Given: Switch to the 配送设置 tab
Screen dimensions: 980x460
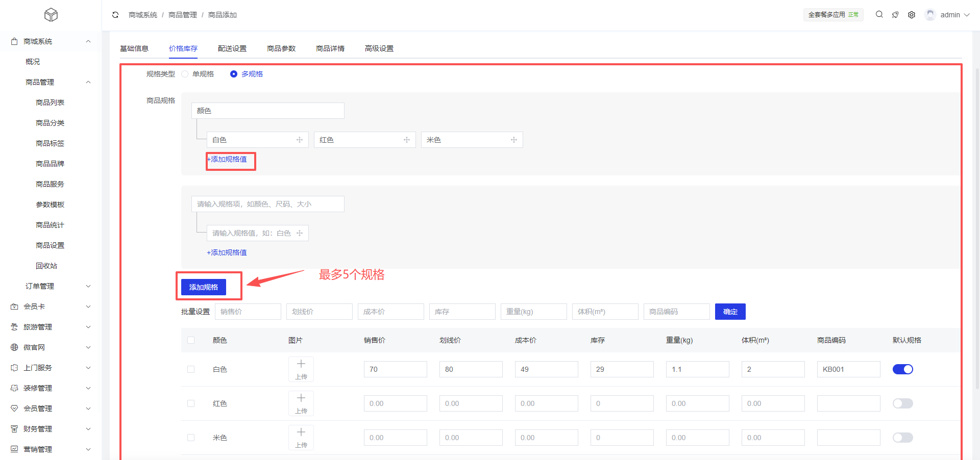Looking at the screenshot, I should (232, 48).
